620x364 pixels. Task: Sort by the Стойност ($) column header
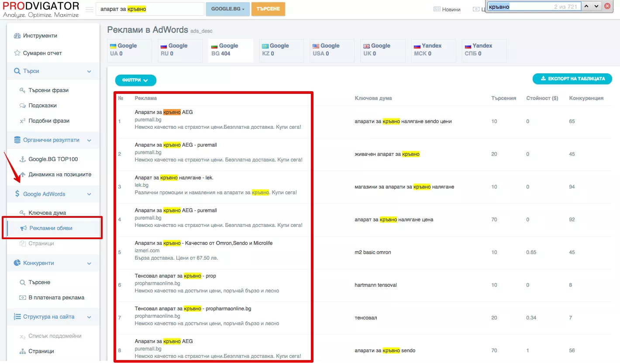pyautogui.click(x=542, y=98)
